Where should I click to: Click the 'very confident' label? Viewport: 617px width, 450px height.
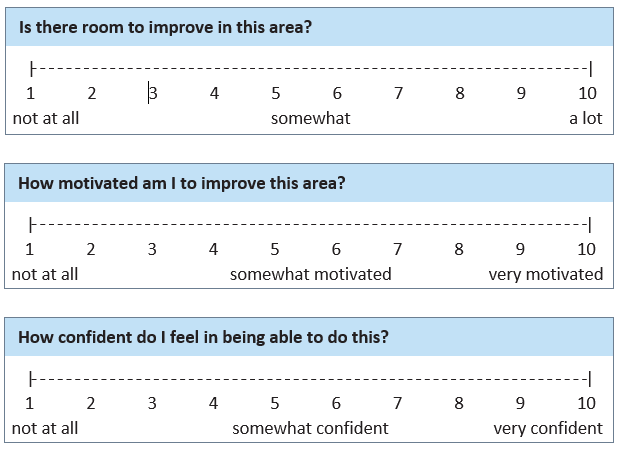[548, 429]
